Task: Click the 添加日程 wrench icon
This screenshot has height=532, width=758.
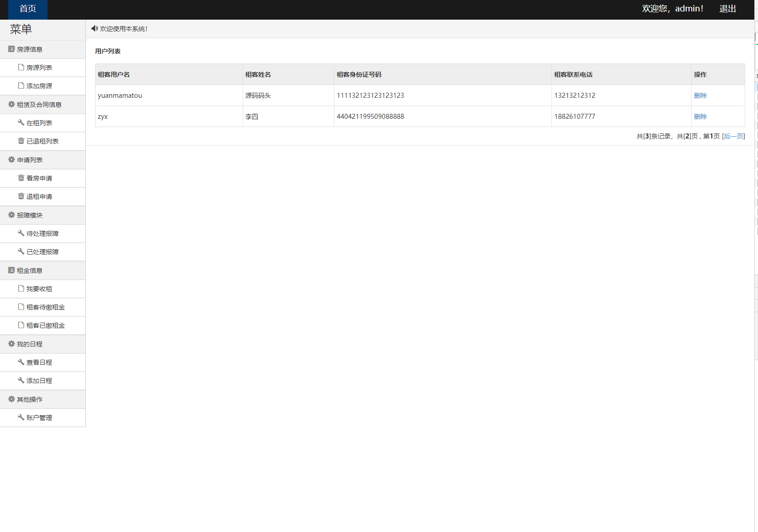Action: point(21,380)
